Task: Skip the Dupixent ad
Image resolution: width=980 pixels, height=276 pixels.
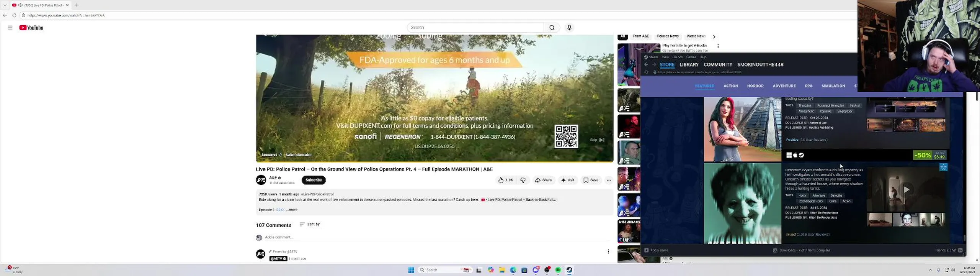Action: 597,140
